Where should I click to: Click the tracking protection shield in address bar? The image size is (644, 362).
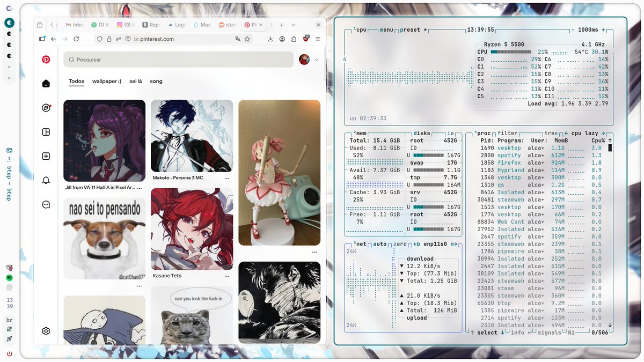pos(100,39)
